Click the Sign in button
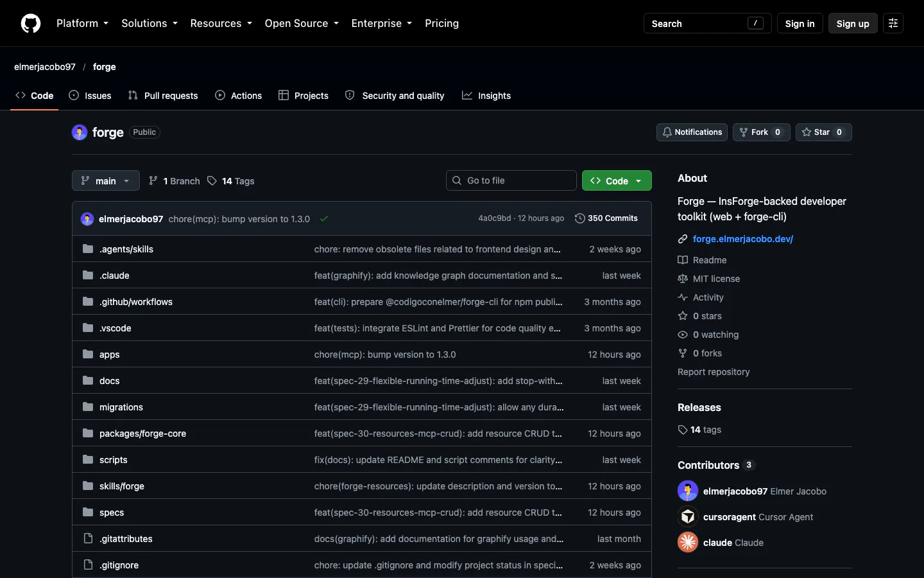Viewport: 924px width, 578px height. point(800,23)
